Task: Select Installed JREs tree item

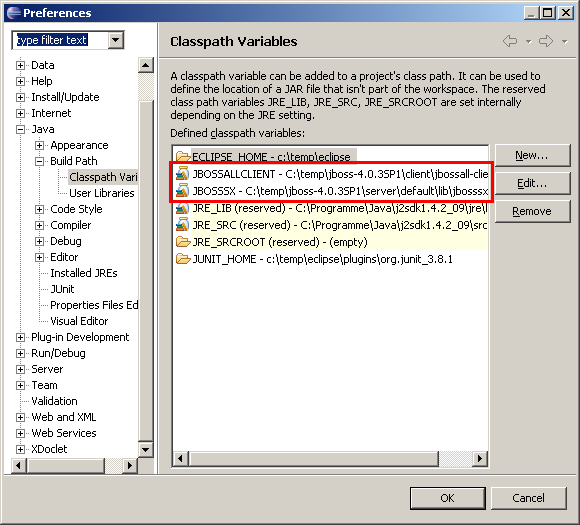Action: (x=84, y=273)
